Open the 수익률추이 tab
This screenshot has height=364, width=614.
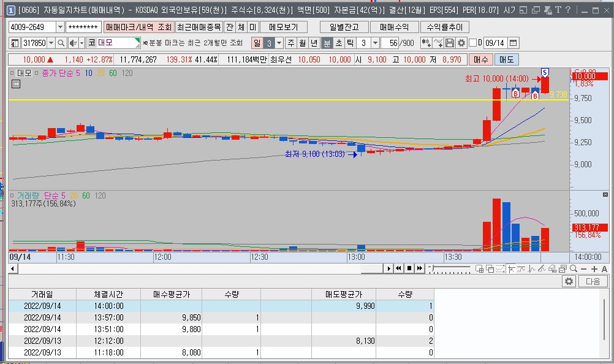444,27
